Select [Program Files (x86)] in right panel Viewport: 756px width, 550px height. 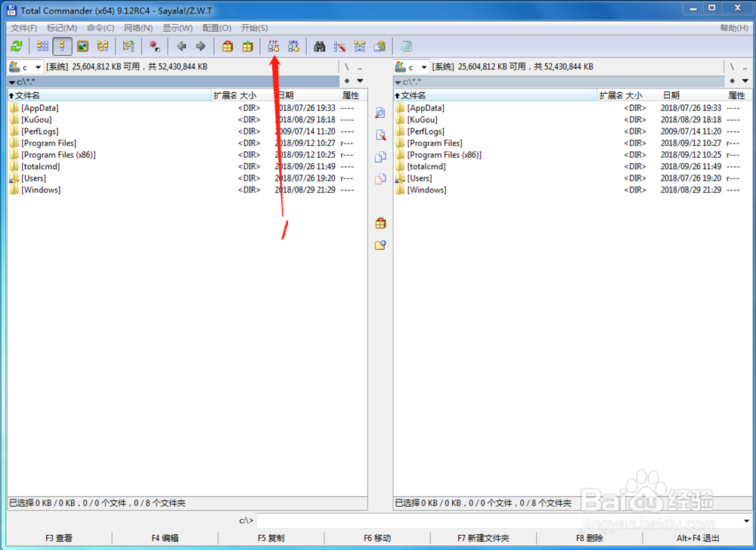coord(444,155)
